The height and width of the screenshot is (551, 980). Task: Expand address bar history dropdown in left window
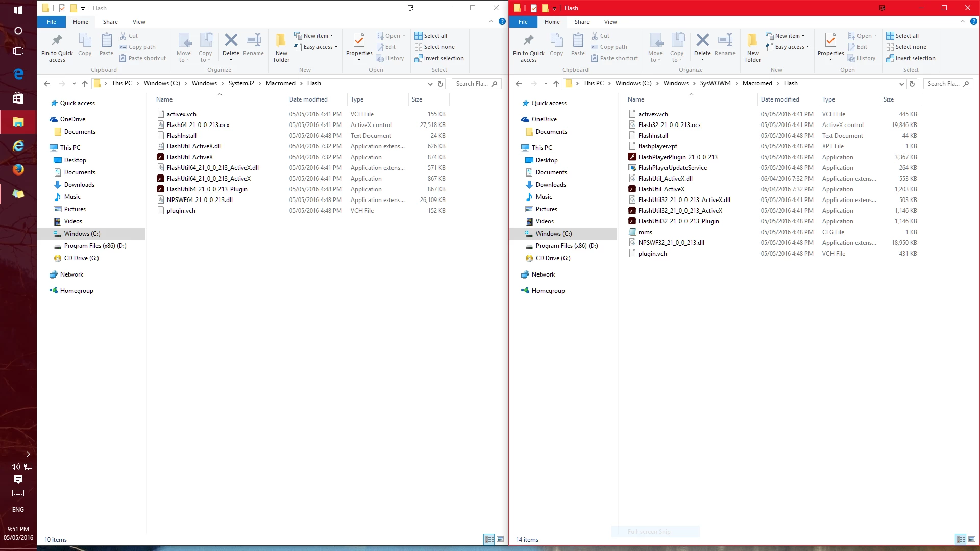(x=430, y=84)
